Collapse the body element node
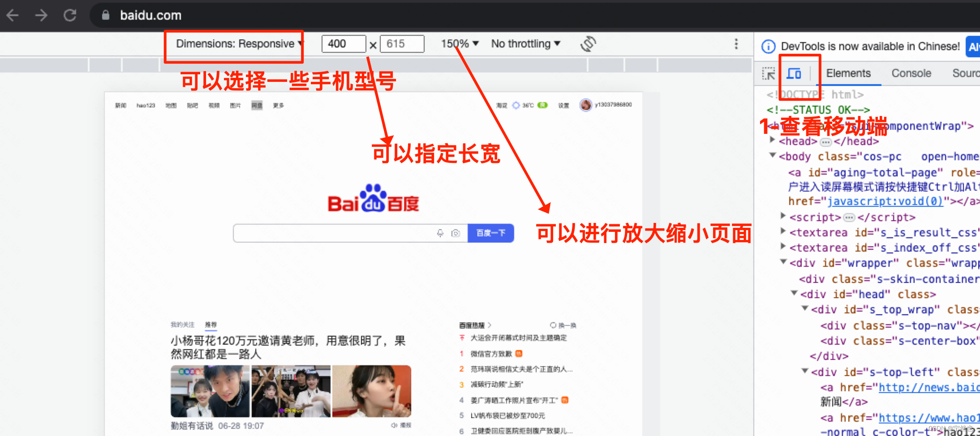Image resolution: width=980 pixels, height=436 pixels. tap(772, 155)
